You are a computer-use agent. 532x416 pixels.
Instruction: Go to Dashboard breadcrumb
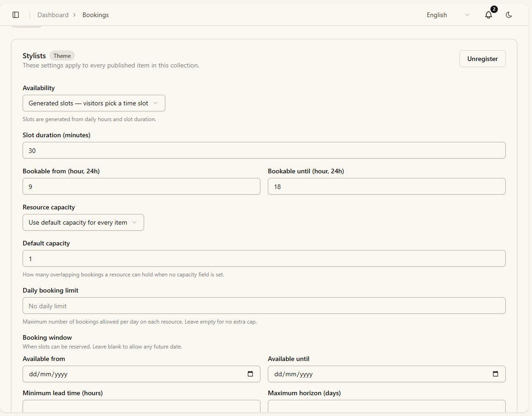point(53,15)
